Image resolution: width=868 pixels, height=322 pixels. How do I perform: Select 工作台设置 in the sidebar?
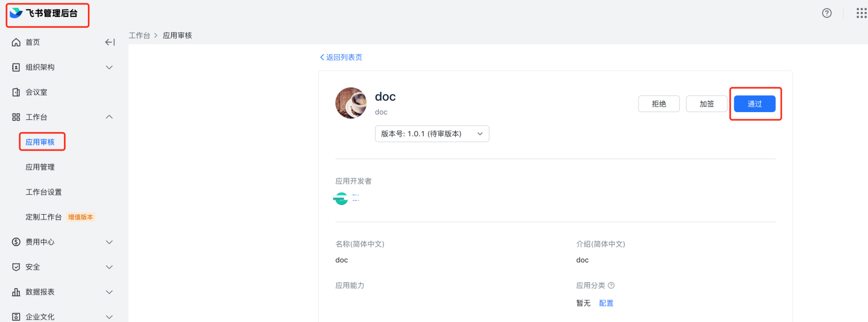[43, 192]
